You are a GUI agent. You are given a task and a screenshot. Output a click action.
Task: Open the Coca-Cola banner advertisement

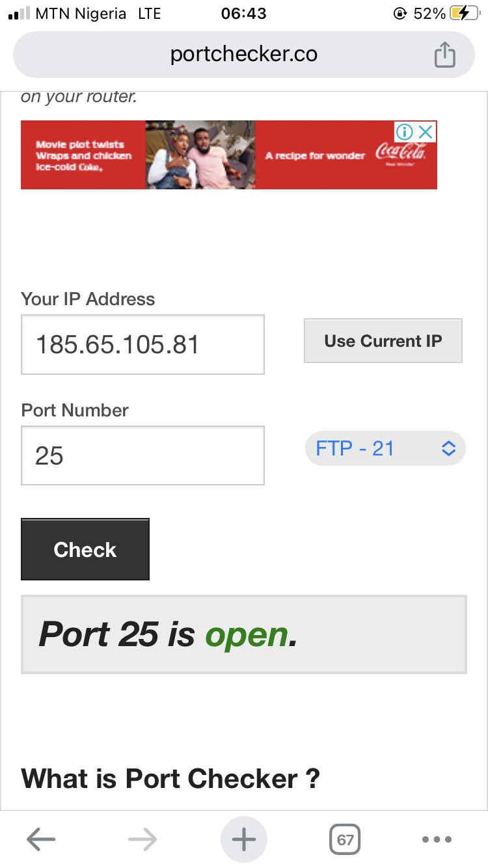(x=202, y=156)
